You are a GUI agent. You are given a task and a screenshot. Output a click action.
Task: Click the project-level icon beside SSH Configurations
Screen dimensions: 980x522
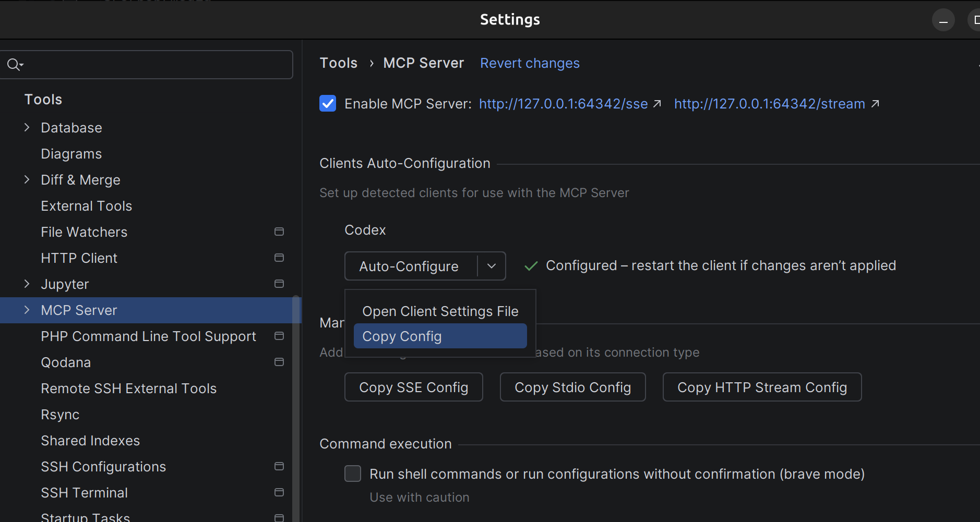point(279,466)
